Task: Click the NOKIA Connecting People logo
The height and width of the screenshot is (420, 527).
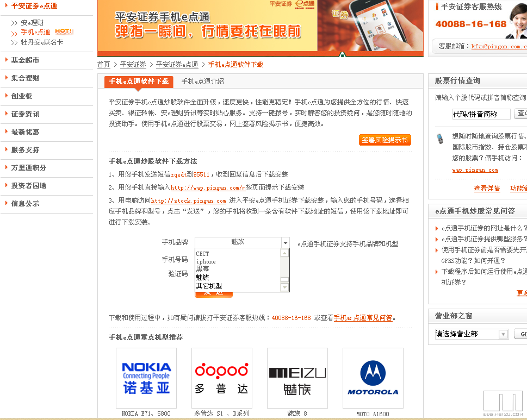Action: 146,378
